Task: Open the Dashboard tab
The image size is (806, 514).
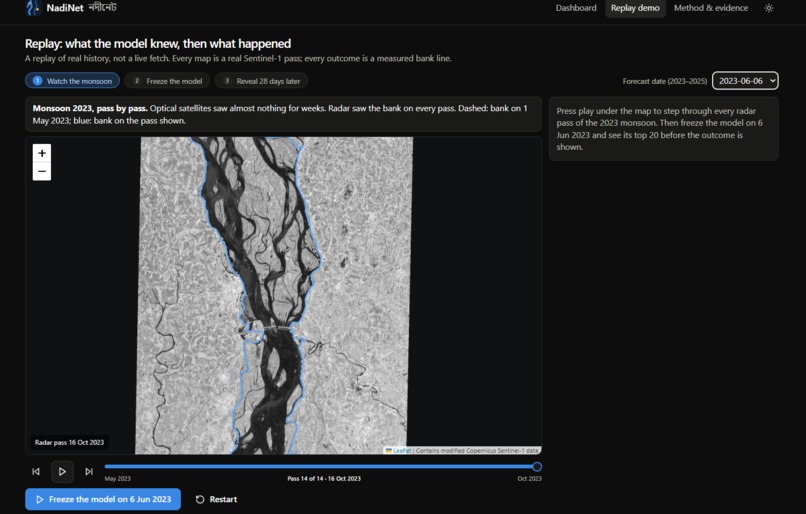Action: pyautogui.click(x=576, y=8)
